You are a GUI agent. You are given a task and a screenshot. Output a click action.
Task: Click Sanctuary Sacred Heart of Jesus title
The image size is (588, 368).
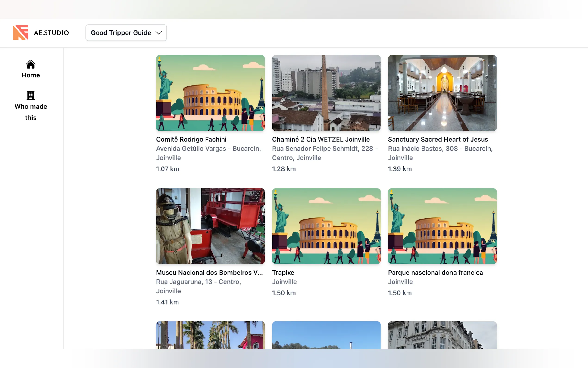[438, 139]
